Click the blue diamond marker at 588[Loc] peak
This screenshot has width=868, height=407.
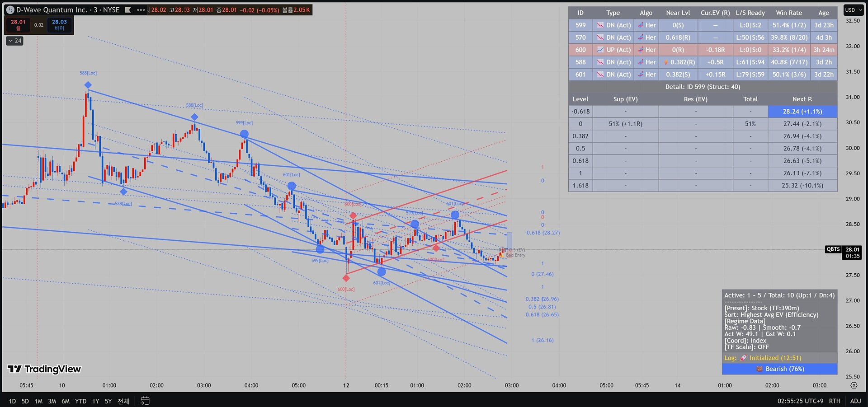(x=88, y=85)
